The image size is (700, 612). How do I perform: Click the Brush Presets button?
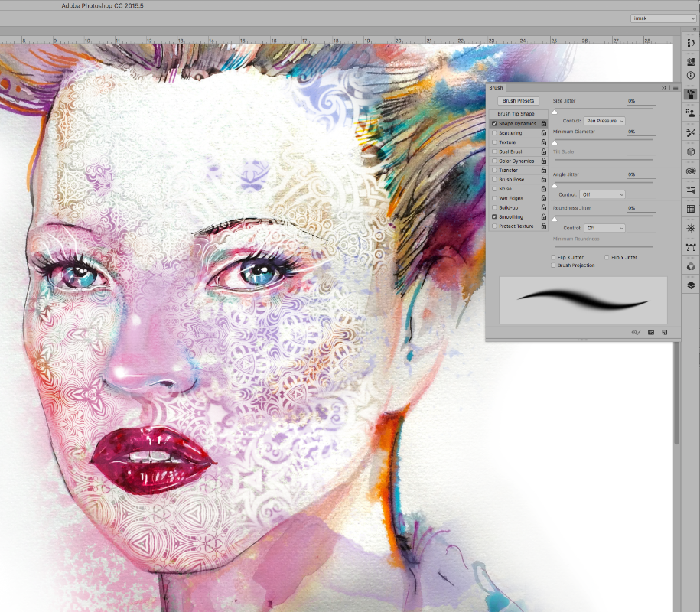(518, 101)
